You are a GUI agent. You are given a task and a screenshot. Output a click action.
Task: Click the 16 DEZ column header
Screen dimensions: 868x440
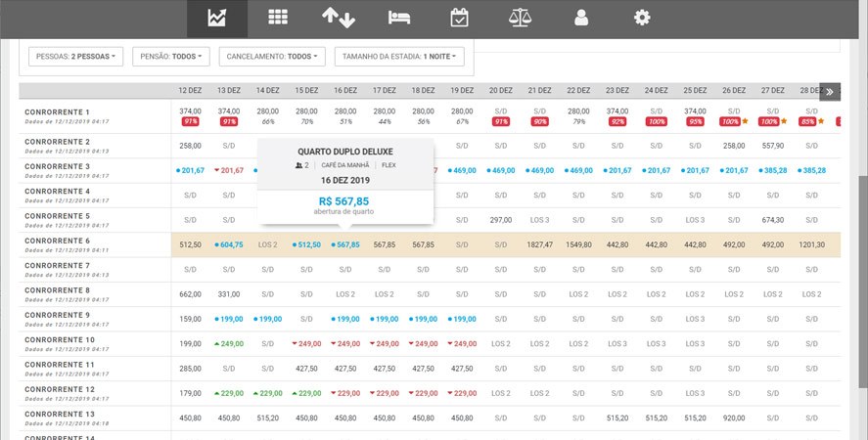point(344,90)
